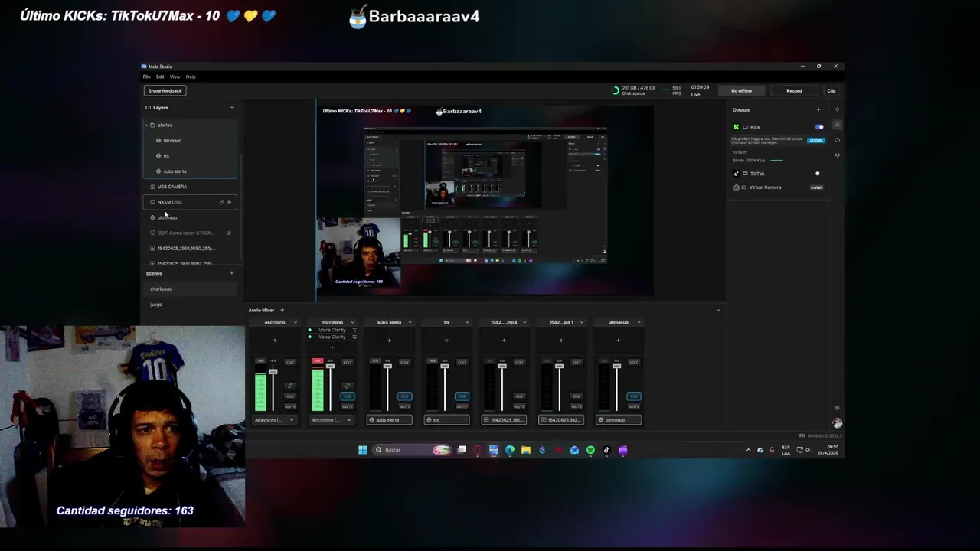Screen dimensions: 980x551
Task: Add an effect to the subs alerta track
Action: [389, 341]
